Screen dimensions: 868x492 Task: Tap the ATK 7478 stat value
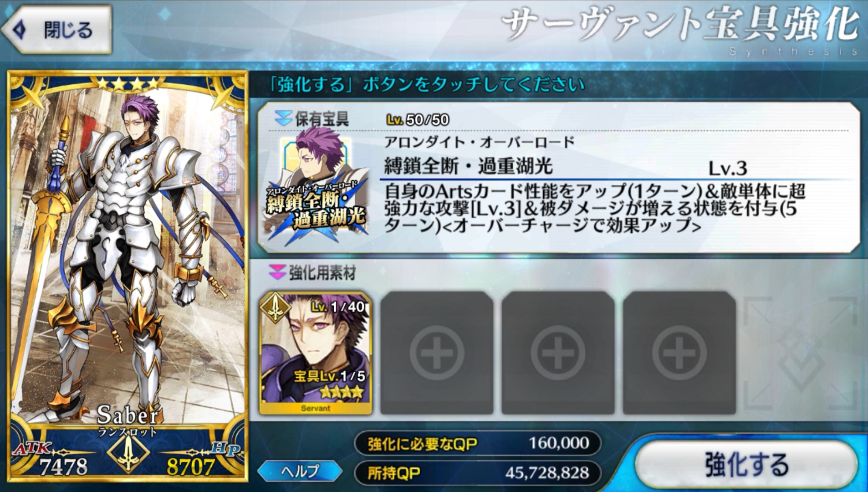[63, 466]
